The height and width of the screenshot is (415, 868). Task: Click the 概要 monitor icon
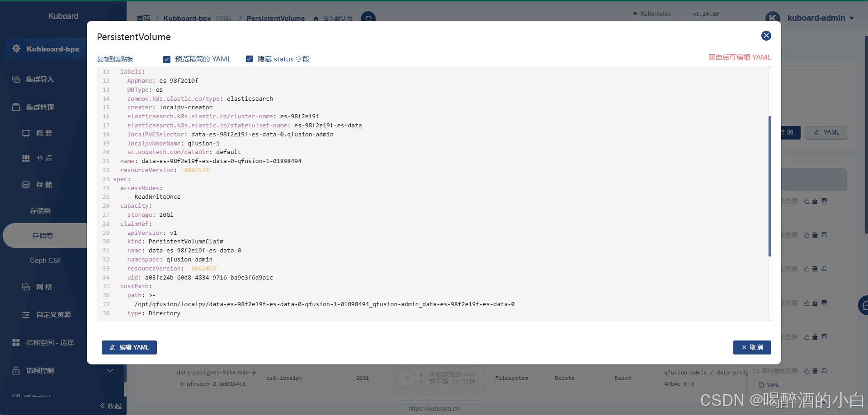26,133
